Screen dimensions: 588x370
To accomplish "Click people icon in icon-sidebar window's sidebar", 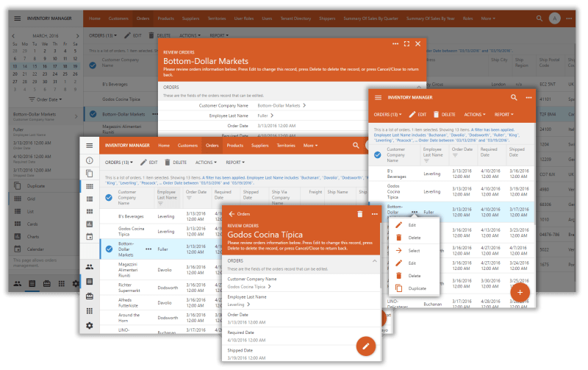I will pyautogui.click(x=89, y=267).
